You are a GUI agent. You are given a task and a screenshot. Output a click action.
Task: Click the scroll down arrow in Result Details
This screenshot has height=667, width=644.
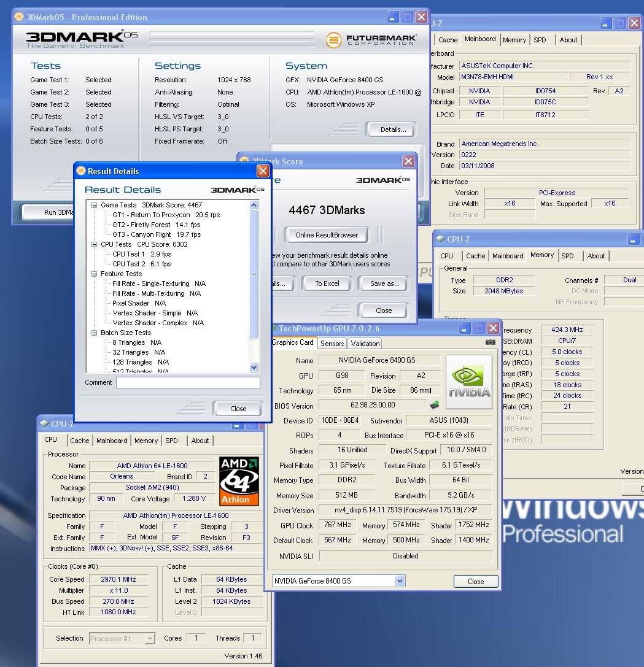click(x=254, y=367)
